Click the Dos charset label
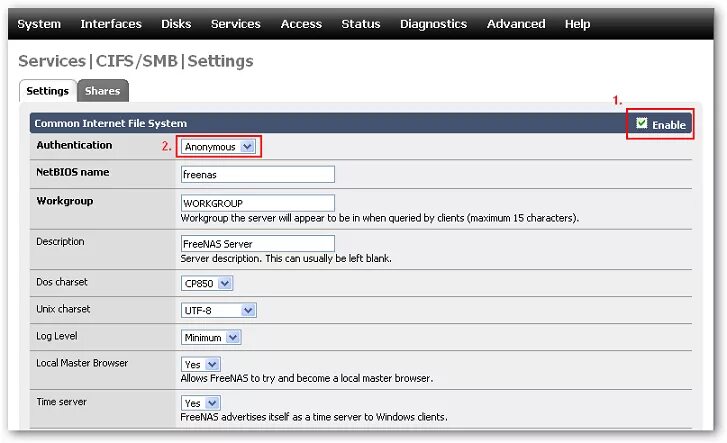727x443 pixels. pyautogui.click(x=62, y=282)
